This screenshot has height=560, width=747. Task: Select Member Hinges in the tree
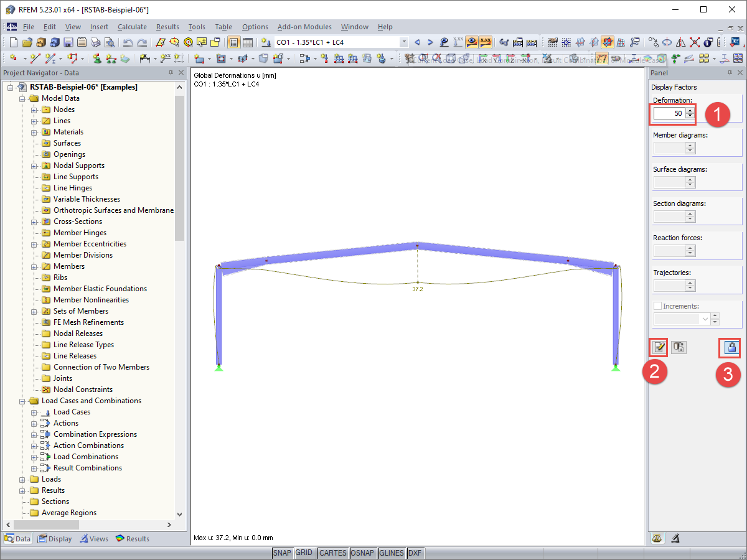click(x=80, y=233)
